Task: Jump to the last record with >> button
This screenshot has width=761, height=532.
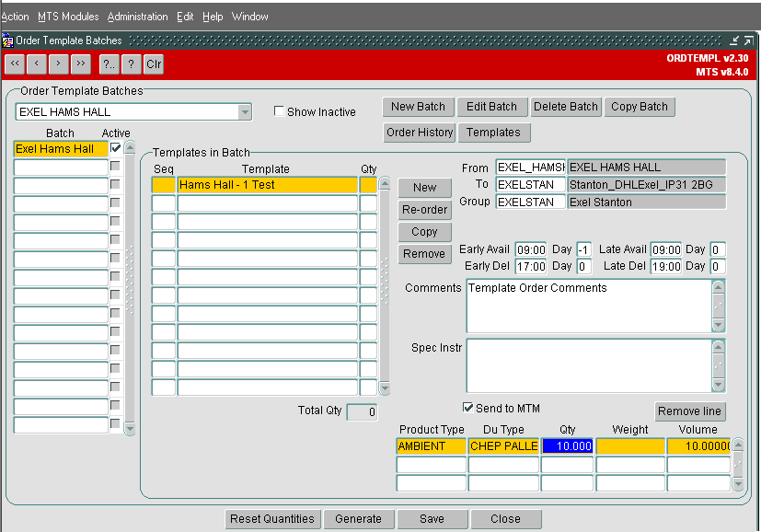Action: [81, 64]
